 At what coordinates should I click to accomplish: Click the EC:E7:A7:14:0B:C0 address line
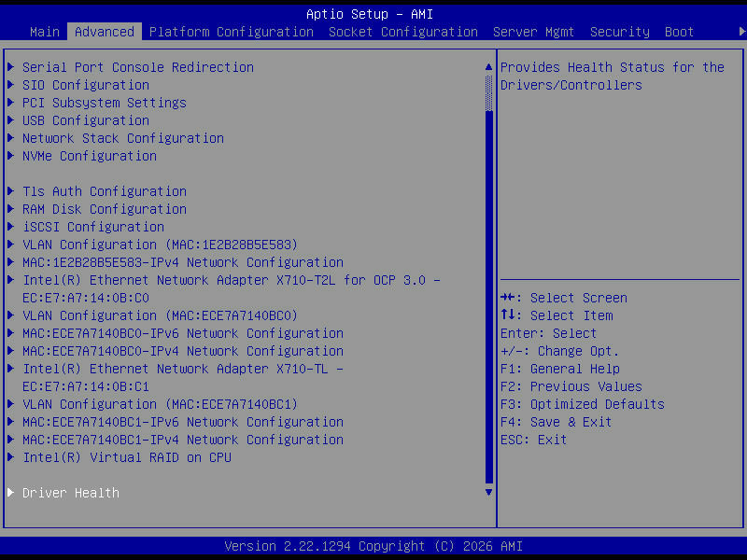tap(86, 298)
